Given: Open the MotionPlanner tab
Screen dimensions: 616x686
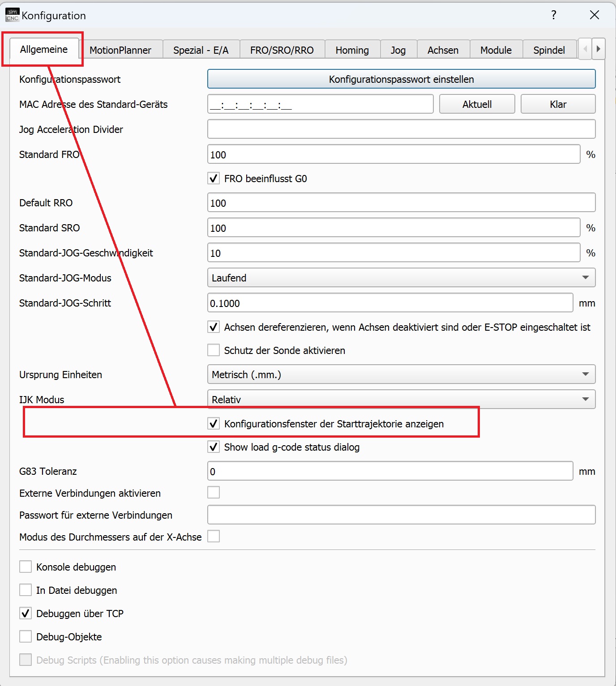Looking at the screenshot, I should click(120, 50).
